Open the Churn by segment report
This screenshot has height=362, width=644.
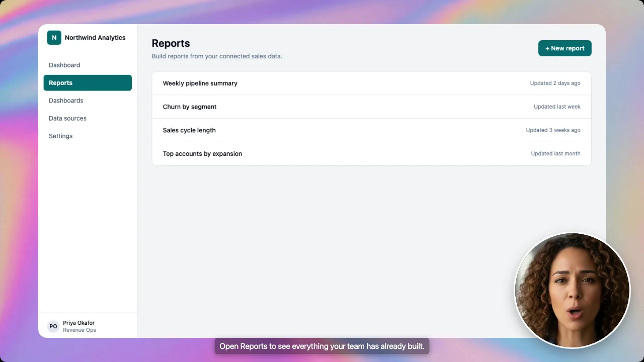371,107
